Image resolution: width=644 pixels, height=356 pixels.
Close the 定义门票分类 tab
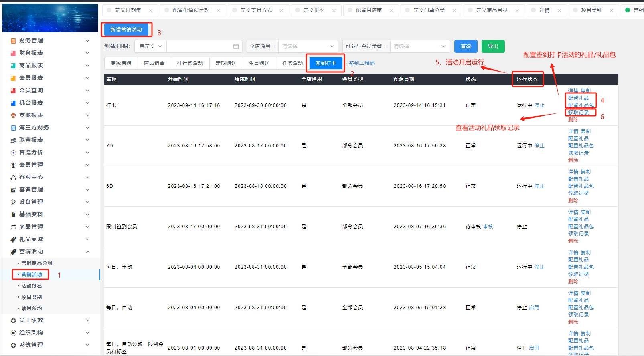[x=454, y=10]
